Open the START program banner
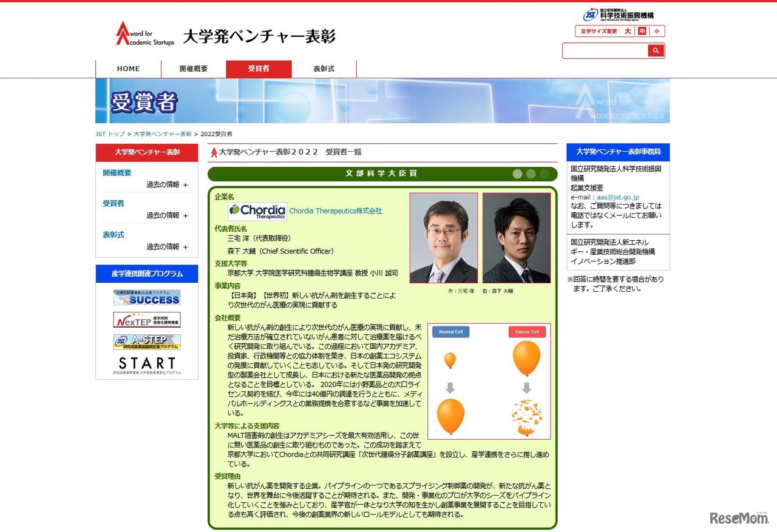Screen dimensions: 777x532 [147, 365]
